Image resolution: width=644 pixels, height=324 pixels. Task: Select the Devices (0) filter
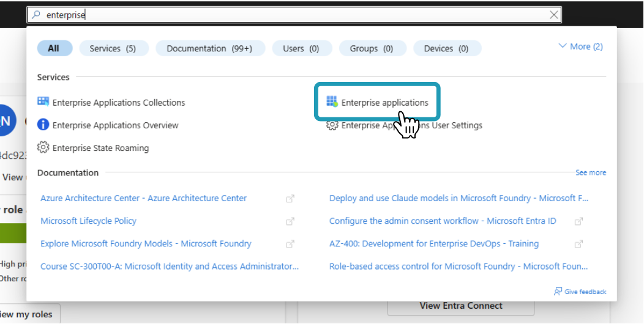click(x=447, y=48)
